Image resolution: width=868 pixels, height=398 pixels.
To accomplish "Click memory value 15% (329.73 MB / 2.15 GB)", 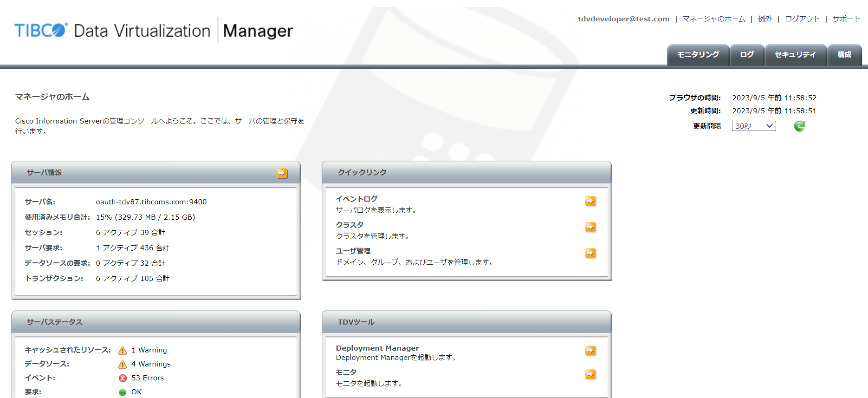I will (145, 217).
